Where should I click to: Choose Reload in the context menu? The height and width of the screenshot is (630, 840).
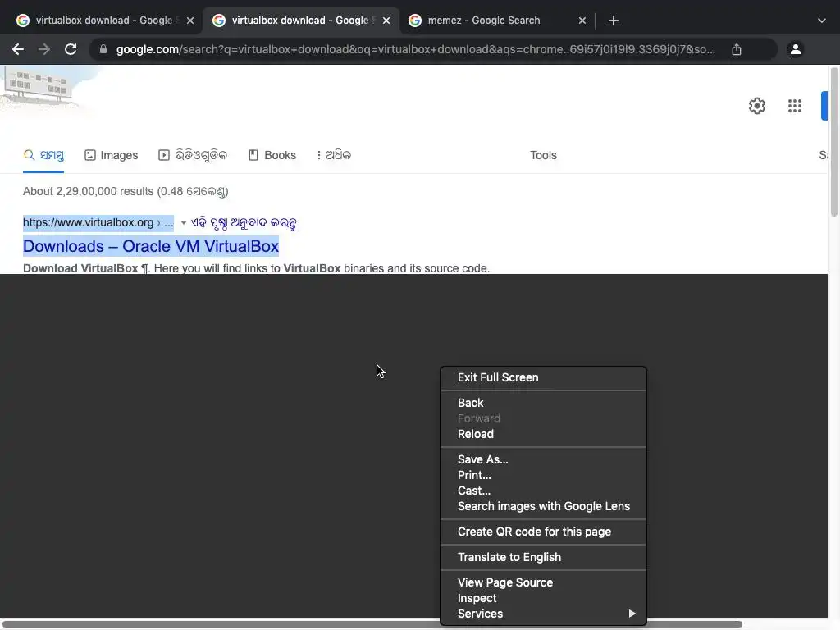pyautogui.click(x=543, y=434)
